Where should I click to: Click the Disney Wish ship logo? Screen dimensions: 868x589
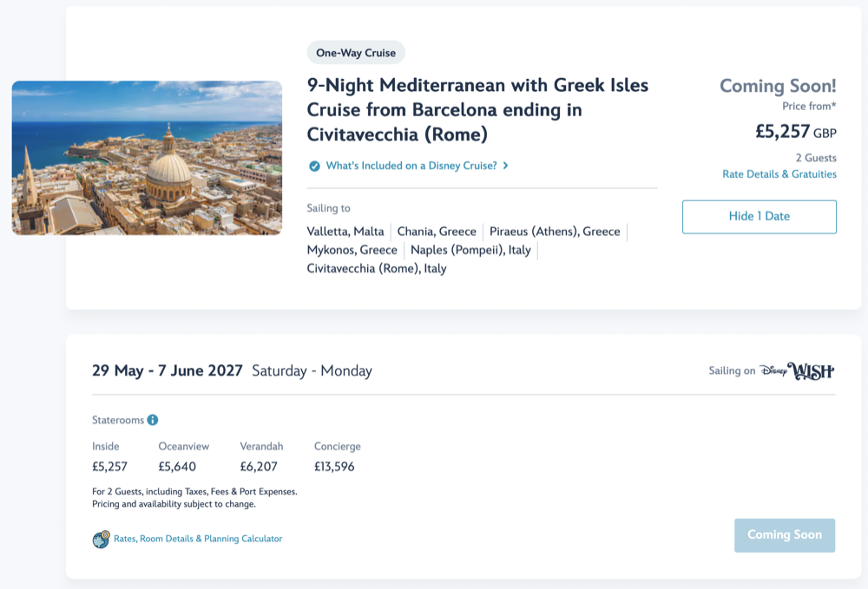click(797, 371)
